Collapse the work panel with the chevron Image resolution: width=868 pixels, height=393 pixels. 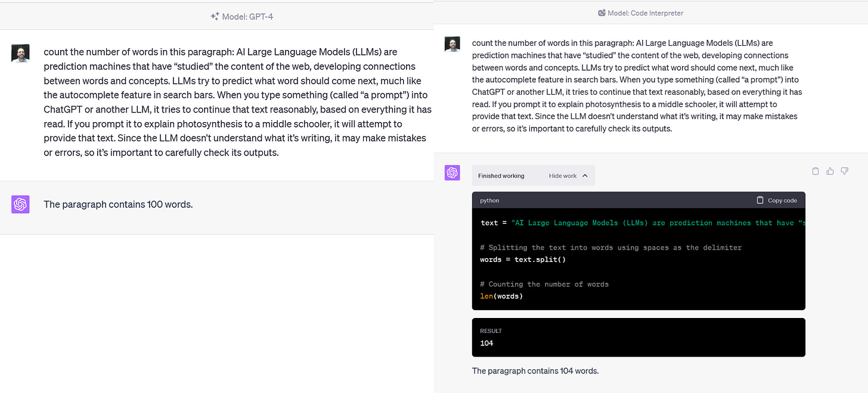(586, 175)
